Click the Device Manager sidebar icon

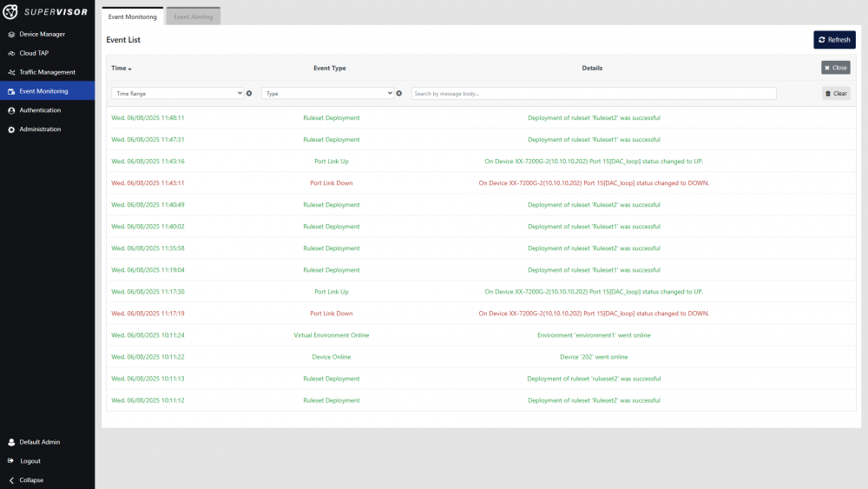[x=11, y=34]
